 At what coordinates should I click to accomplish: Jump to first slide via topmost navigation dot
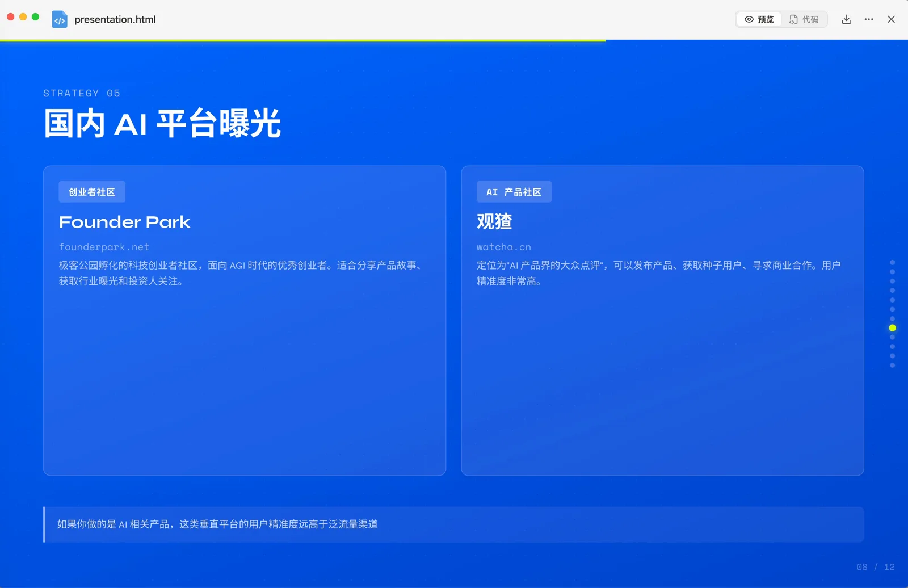[892, 263]
